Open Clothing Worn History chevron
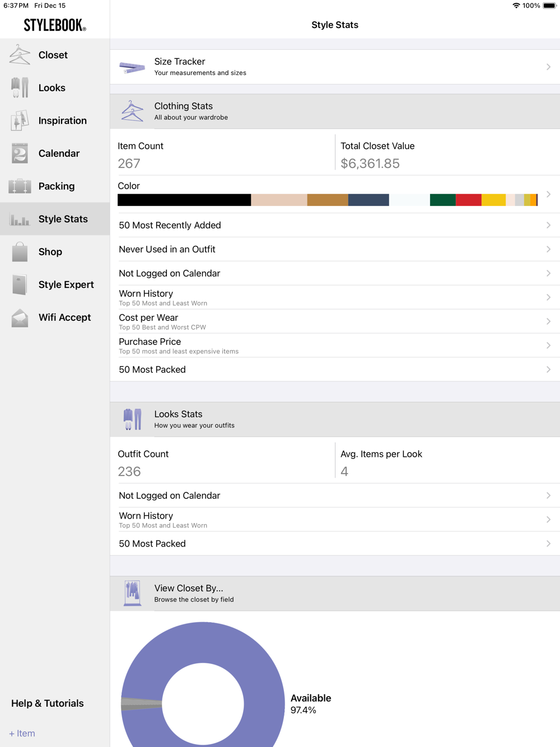 tap(548, 297)
